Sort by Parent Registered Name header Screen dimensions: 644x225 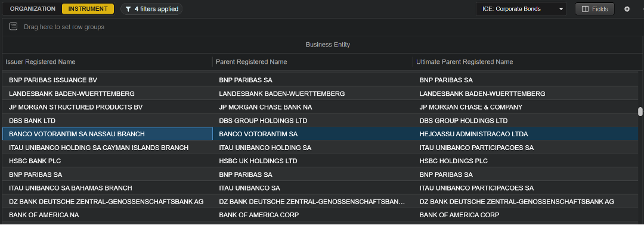click(252, 62)
